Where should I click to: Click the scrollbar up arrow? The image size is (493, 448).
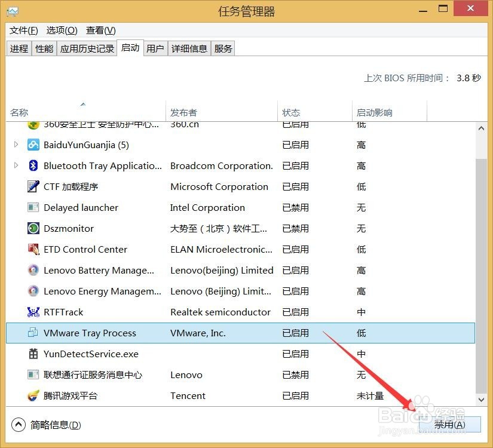tap(481, 128)
